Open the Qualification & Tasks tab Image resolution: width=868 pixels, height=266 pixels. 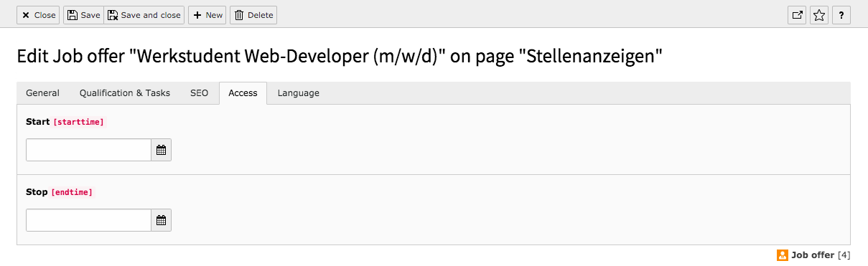click(125, 93)
